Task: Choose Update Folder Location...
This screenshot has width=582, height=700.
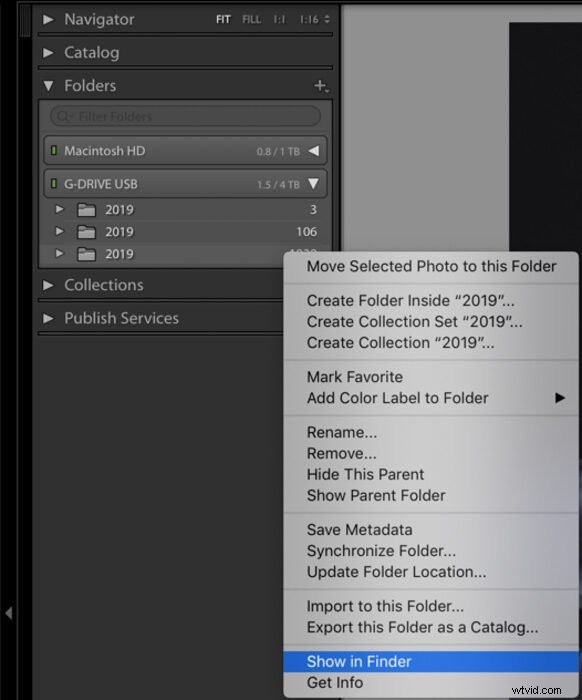Action: pos(431,571)
